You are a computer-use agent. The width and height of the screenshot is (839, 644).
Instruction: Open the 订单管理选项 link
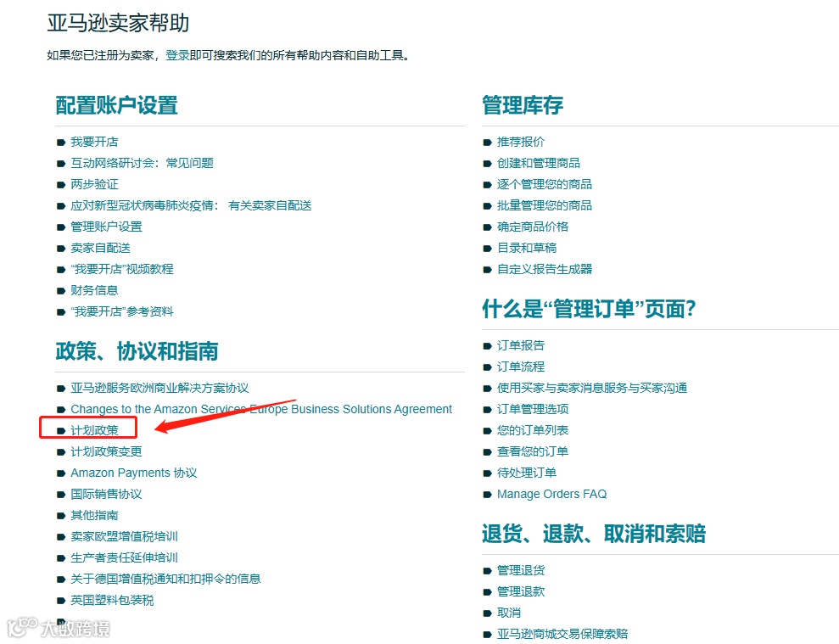(533, 409)
